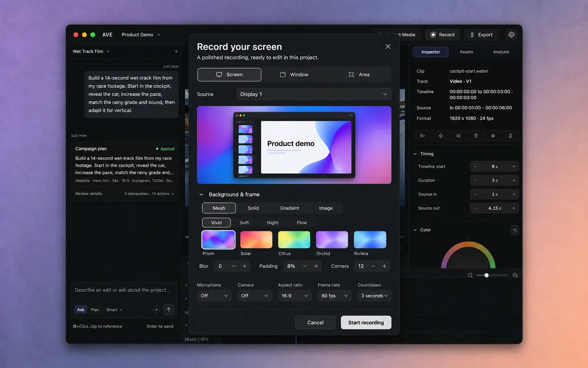Viewport: 588px width, 368px height.
Task: Pick the Prism background swatch
Action: [x=218, y=240]
